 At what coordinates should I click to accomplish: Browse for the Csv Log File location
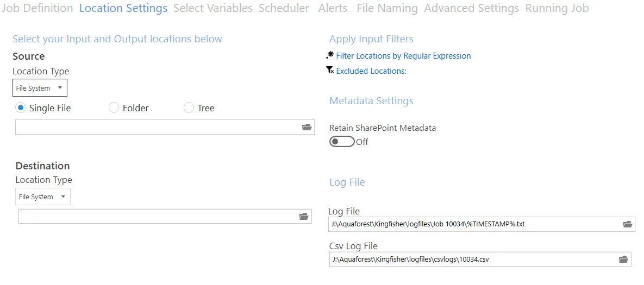point(623,259)
